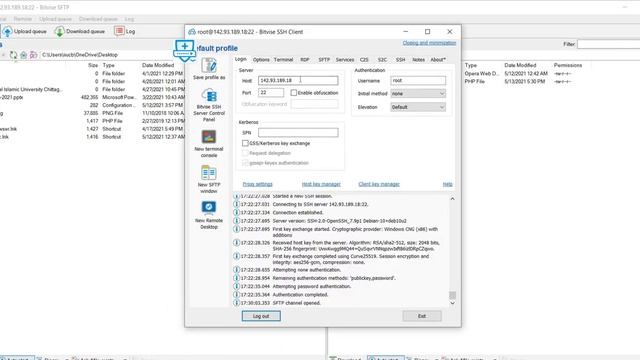Click log scrollbar down arrow
Image resolution: width=640 pixels, height=360 pixels.
(x=452, y=303)
